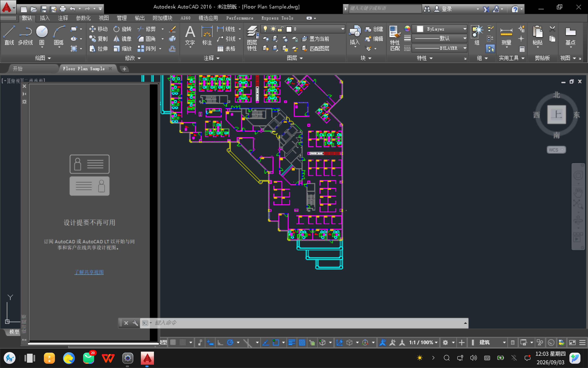This screenshot has width=588, height=368.
Task: Open the Express Tools ribbon tab
Action: tap(277, 18)
